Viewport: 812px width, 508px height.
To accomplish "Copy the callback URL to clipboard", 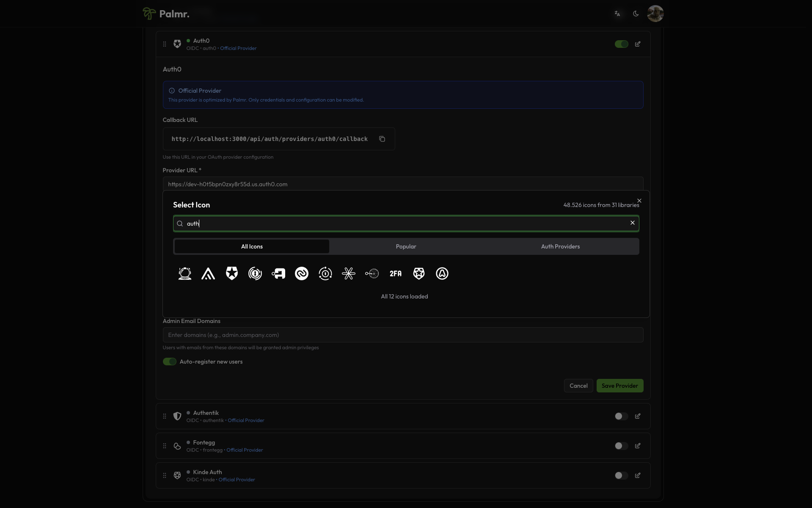I will point(382,139).
